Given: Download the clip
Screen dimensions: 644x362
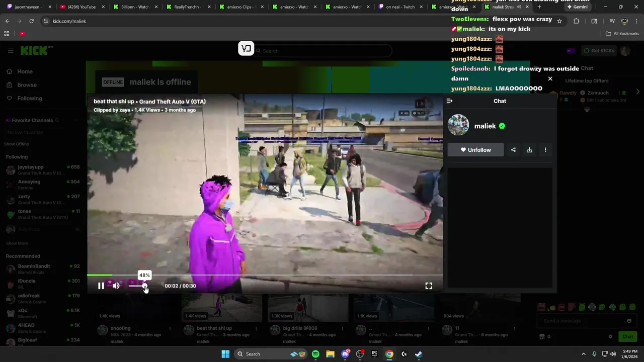Looking at the screenshot, I should tap(529, 150).
